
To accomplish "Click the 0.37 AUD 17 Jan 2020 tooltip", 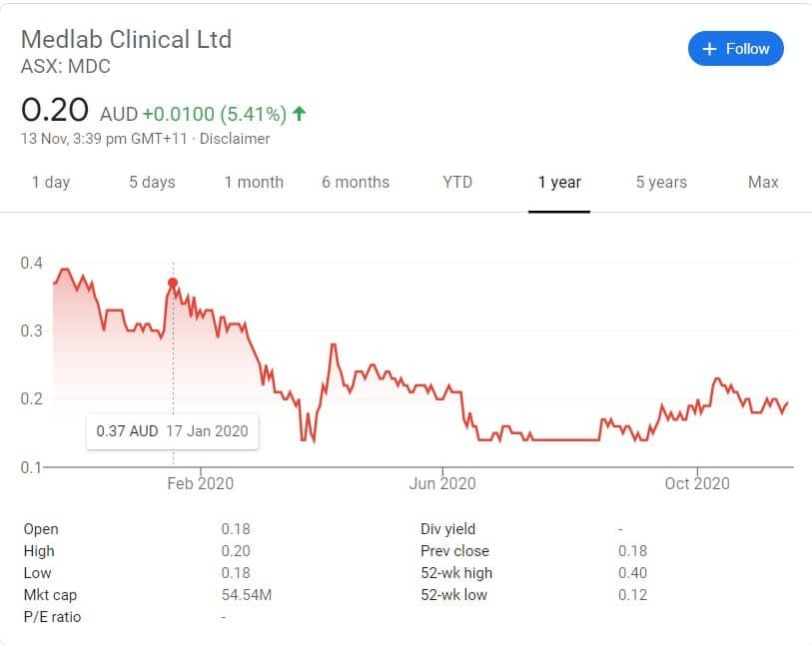I will click(x=173, y=431).
